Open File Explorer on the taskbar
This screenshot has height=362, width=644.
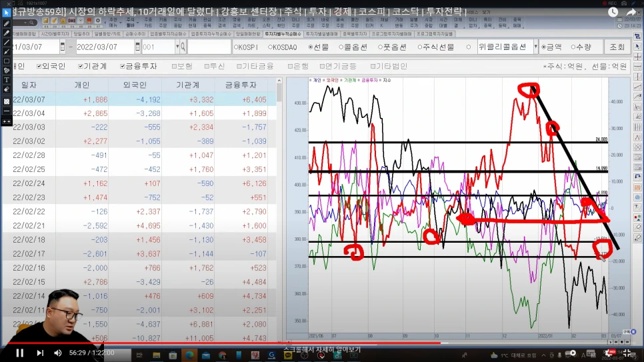[x=156, y=355]
